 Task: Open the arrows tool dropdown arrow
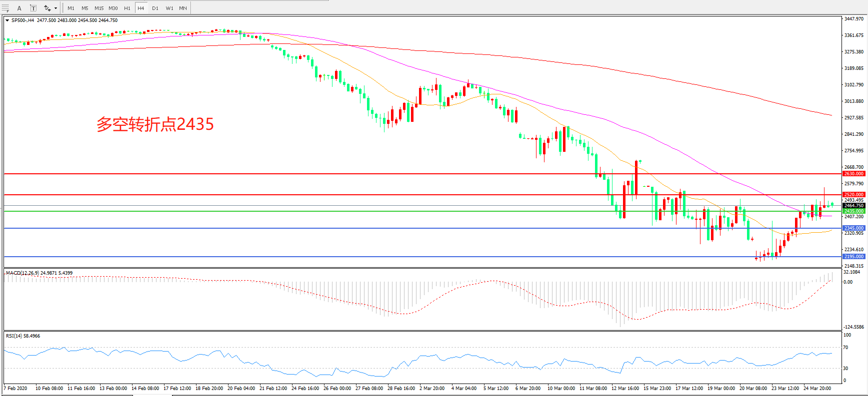(x=55, y=8)
